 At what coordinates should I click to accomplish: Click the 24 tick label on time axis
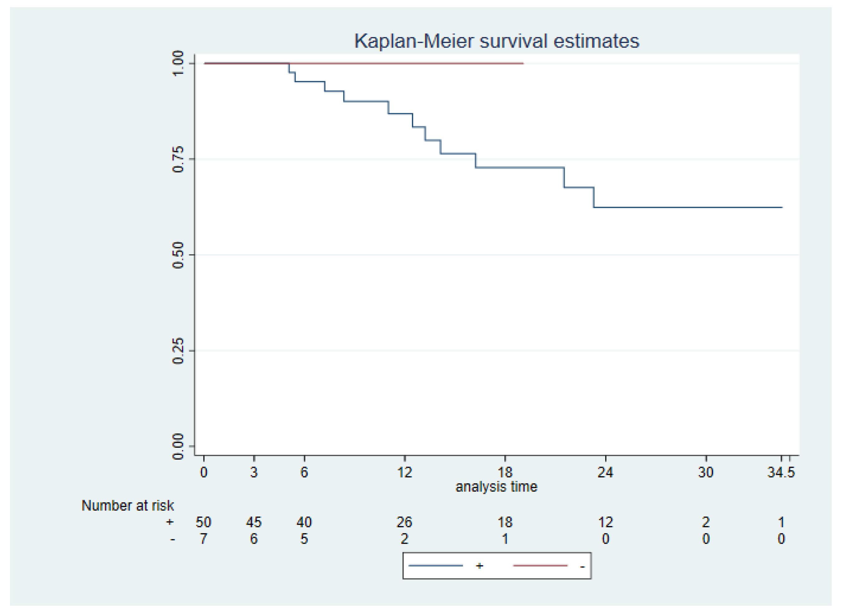coord(605,472)
